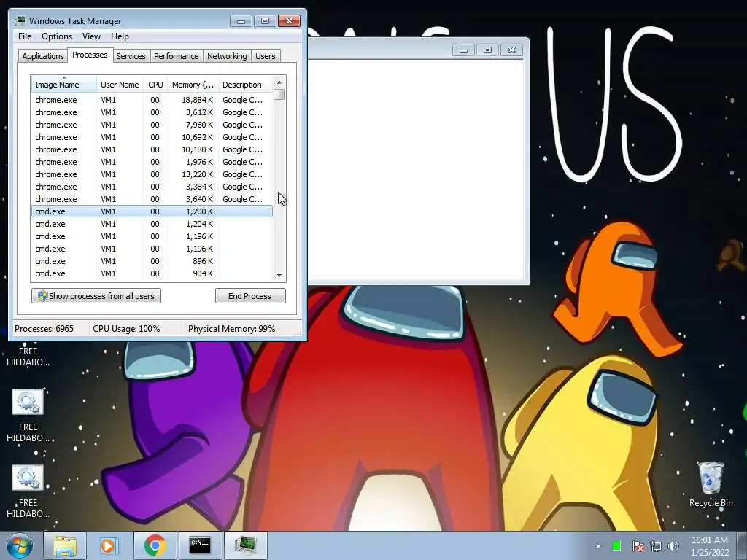Switch to the Performance tab
This screenshot has width=747, height=560.
(x=177, y=56)
